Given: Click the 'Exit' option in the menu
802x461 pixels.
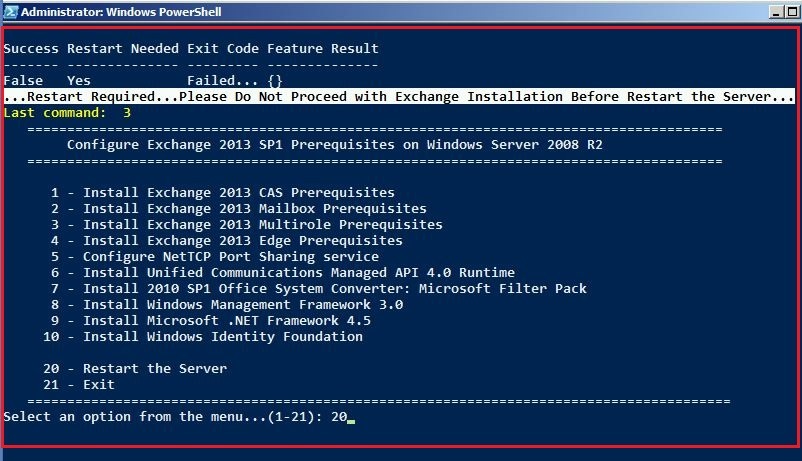Looking at the screenshot, I should 98,384.
